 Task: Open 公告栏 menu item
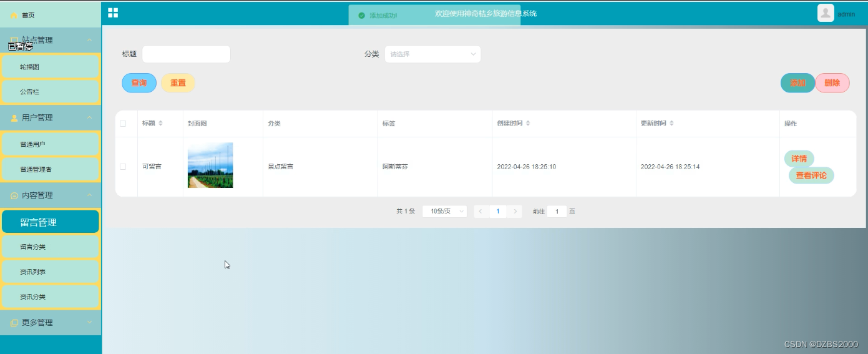pos(51,92)
